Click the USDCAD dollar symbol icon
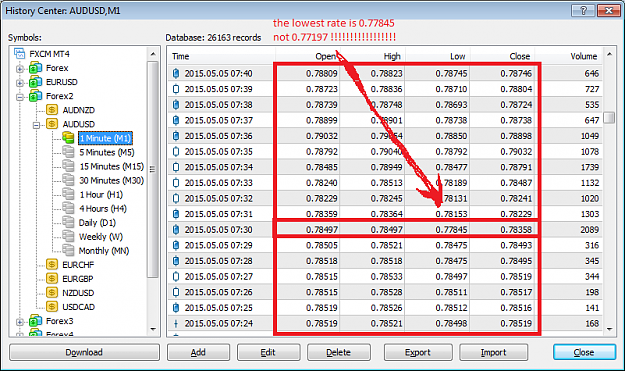Viewport: 625px width, 371px height. [52, 306]
